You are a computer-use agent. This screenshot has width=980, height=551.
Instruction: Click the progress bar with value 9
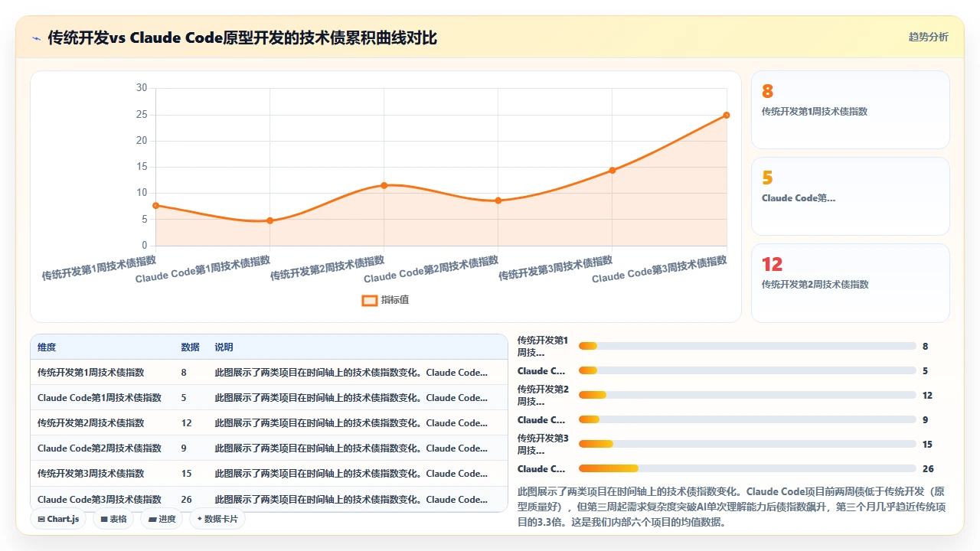click(x=747, y=419)
